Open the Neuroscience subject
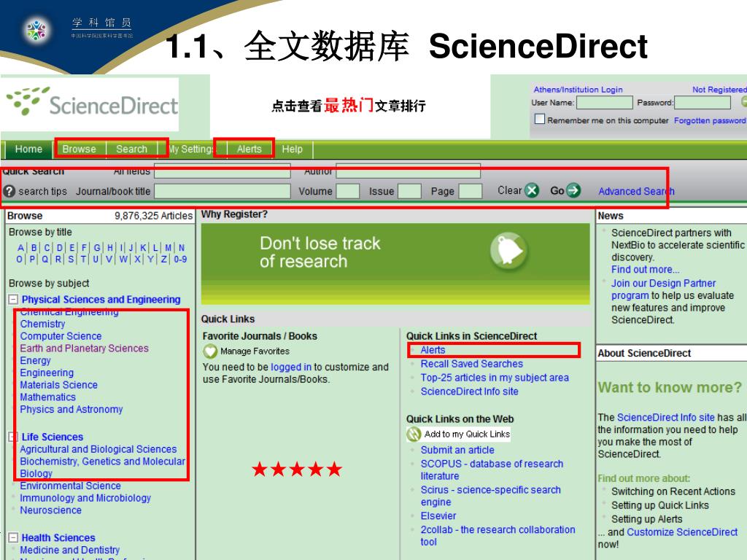The height and width of the screenshot is (560, 747). click(50, 510)
